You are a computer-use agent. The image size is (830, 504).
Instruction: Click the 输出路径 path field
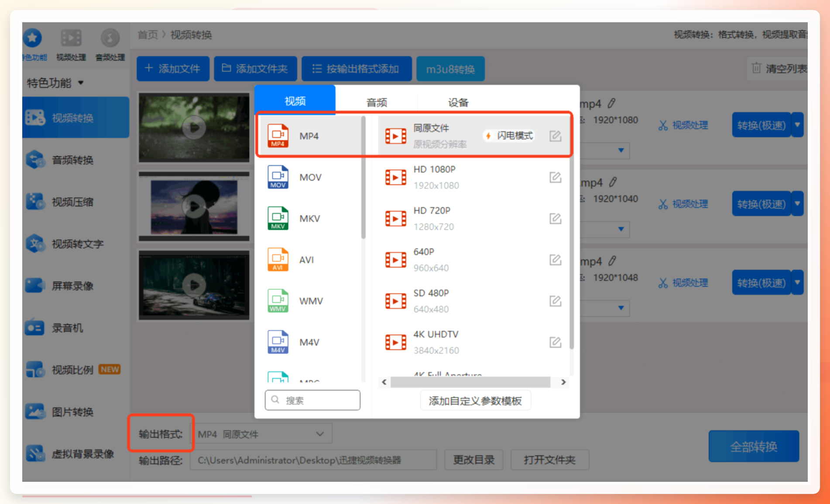coord(313,460)
